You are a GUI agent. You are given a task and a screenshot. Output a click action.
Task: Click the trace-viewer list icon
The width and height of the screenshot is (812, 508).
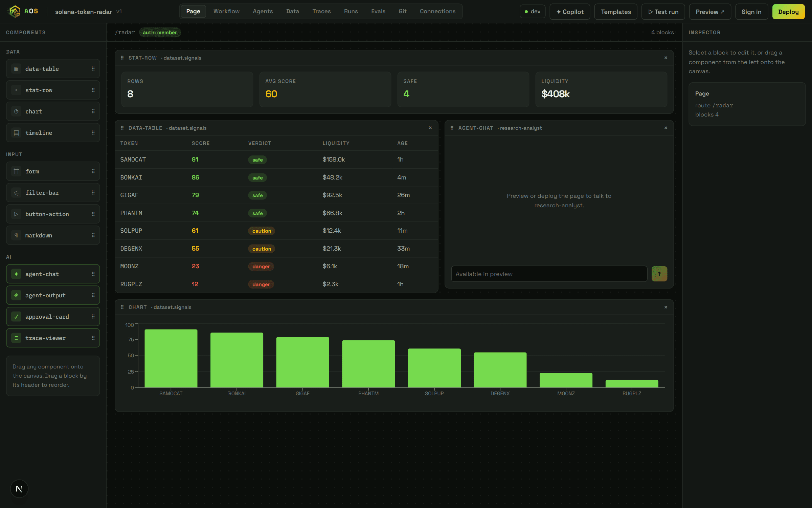(x=16, y=338)
